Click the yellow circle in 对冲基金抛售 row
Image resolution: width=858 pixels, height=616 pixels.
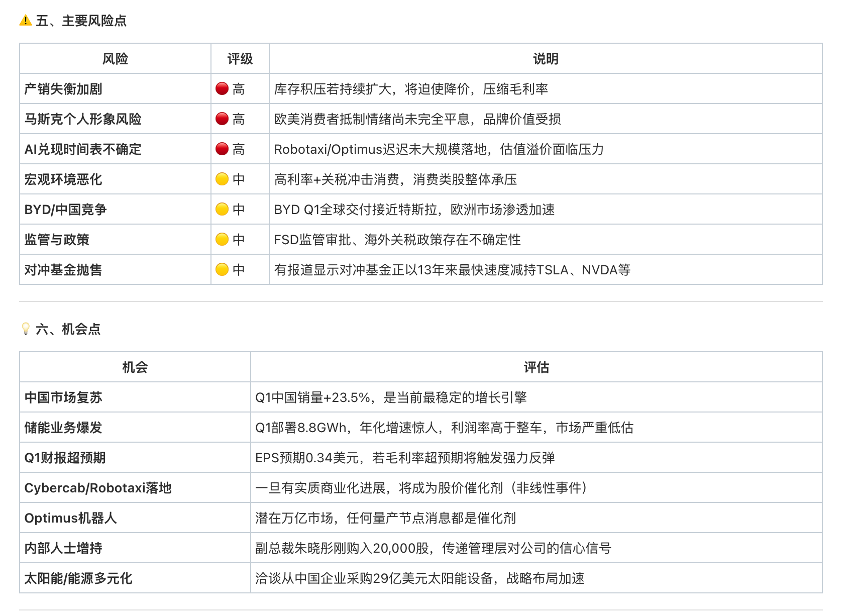coord(222,270)
